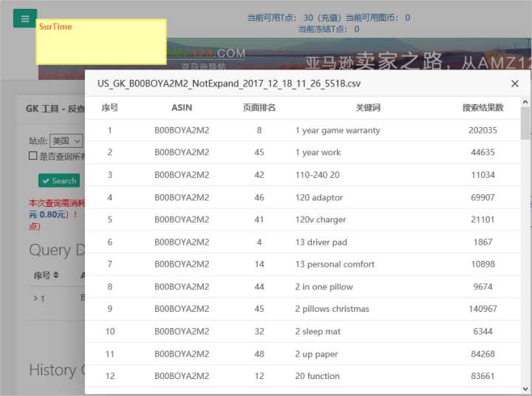Click the 关键词 column header
532x396 pixels.
[367, 107]
